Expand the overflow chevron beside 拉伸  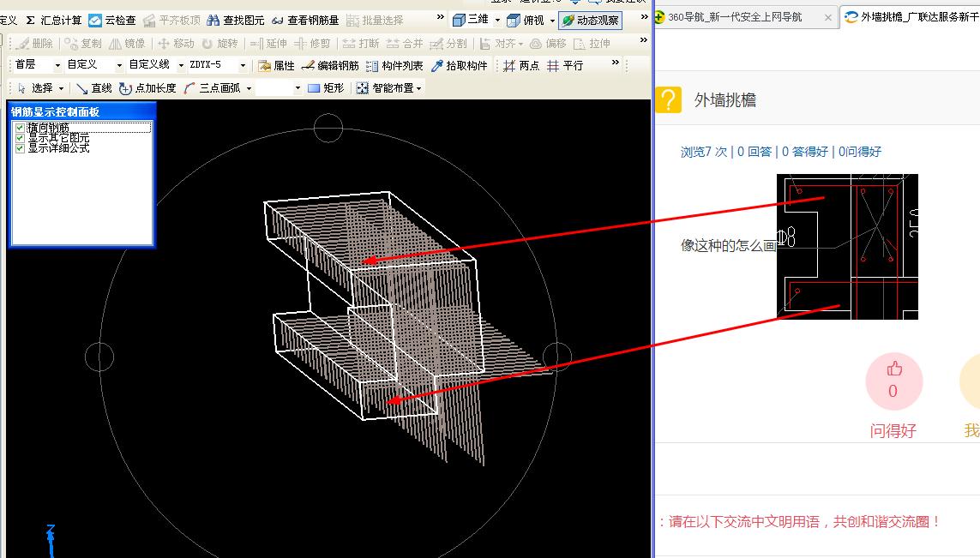(644, 40)
